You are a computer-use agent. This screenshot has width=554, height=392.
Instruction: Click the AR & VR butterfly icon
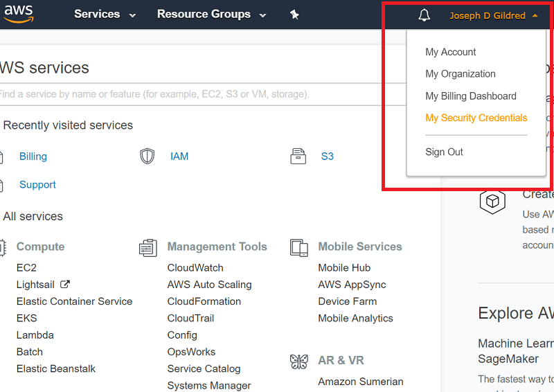(299, 362)
